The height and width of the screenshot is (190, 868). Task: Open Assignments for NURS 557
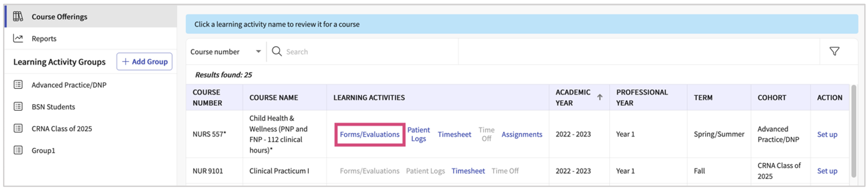(x=522, y=134)
